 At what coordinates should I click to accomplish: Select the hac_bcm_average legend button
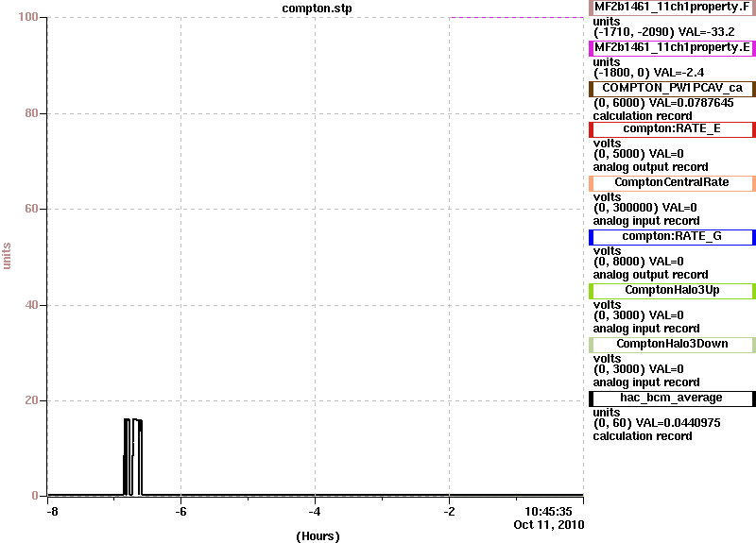click(672, 399)
